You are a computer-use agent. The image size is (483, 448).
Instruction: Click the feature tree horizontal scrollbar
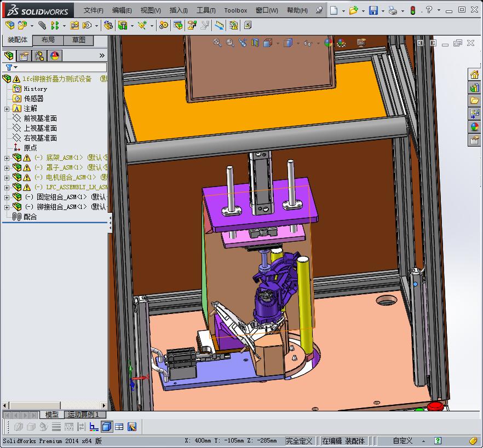(x=54, y=405)
